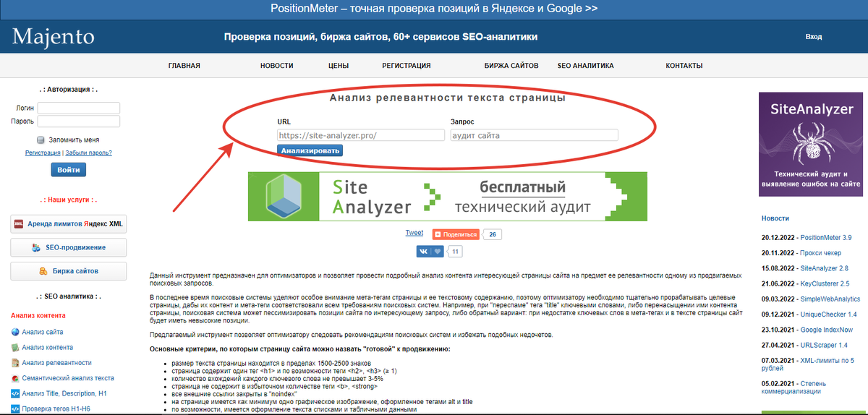Focus the URL input field

click(x=361, y=135)
